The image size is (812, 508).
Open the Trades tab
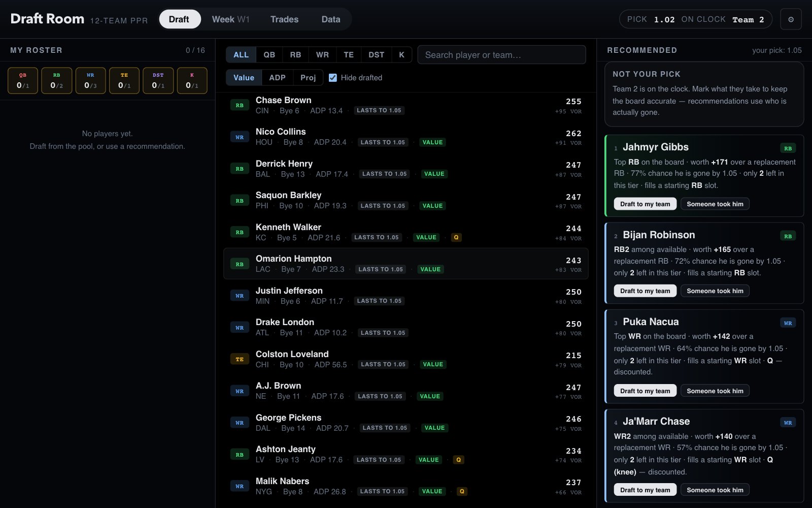284,19
